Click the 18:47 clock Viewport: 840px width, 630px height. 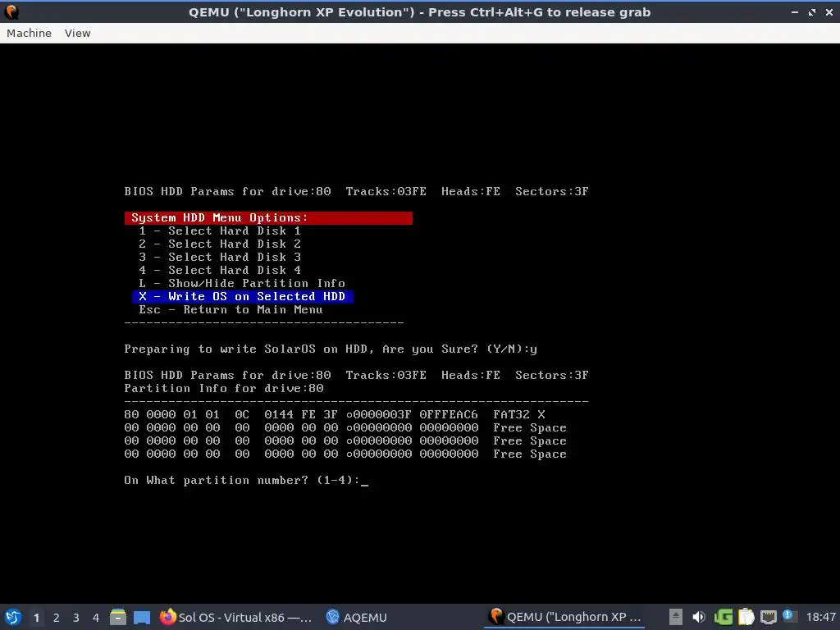pos(820,617)
